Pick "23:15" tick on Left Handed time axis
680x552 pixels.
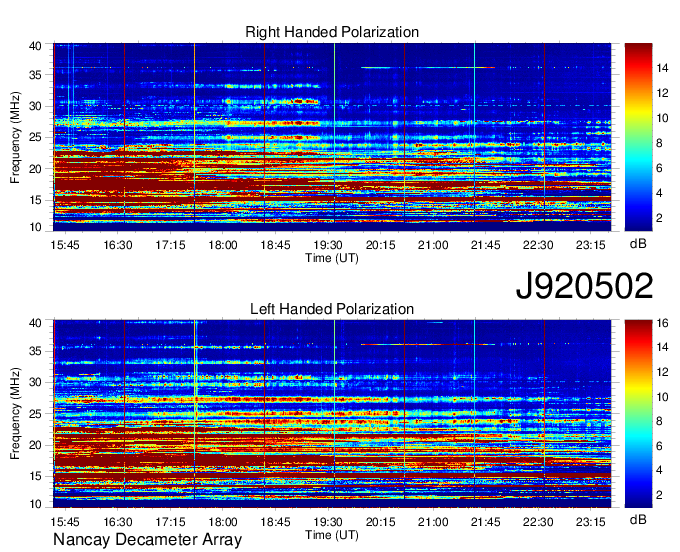click(591, 522)
